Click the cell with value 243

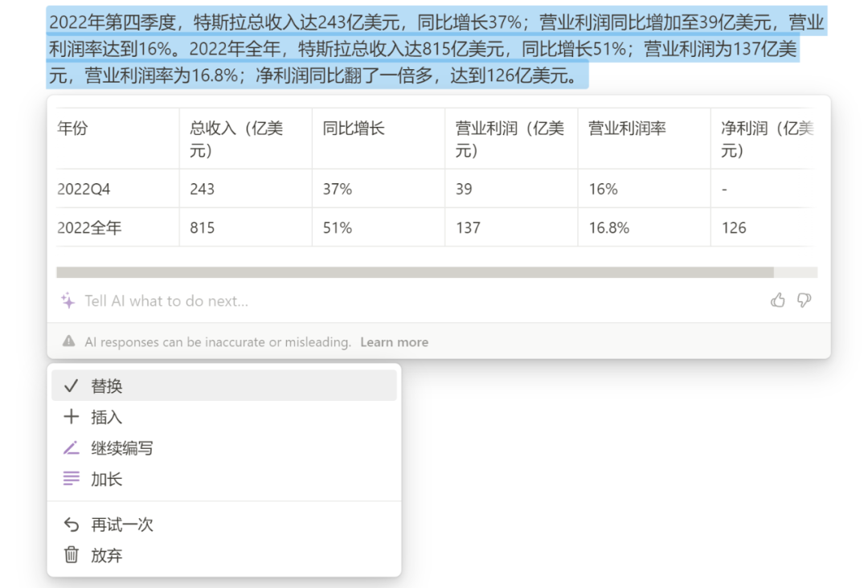click(x=246, y=189)
